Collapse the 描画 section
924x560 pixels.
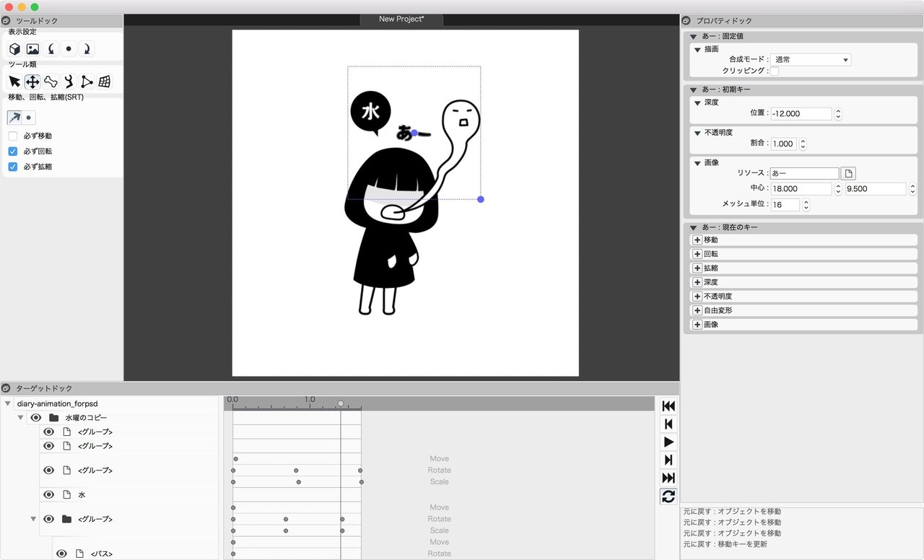tap(697, 49)
